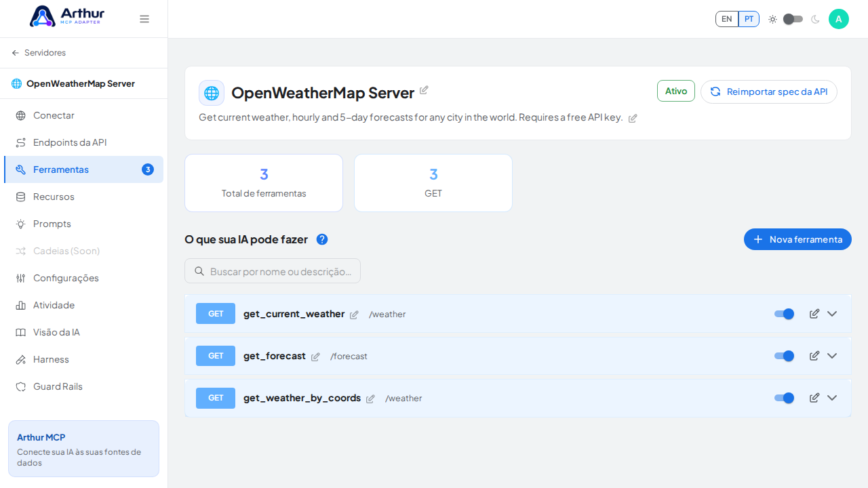Click Nova ferramenta button
Image resolution: width=868 pixels, height=488 pixels.
797,239
